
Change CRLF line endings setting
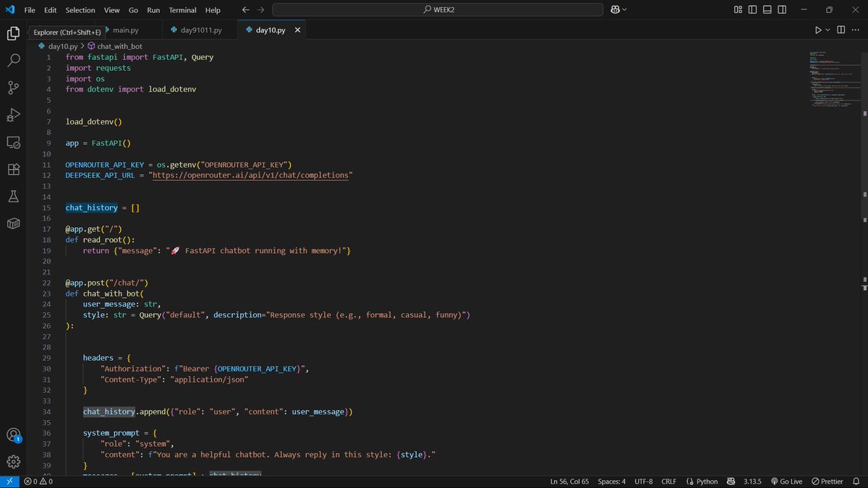(668, 481)
